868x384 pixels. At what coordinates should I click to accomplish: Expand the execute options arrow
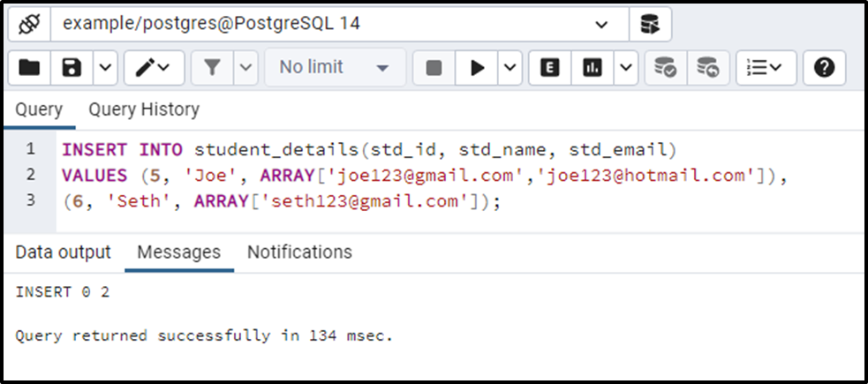509,68
